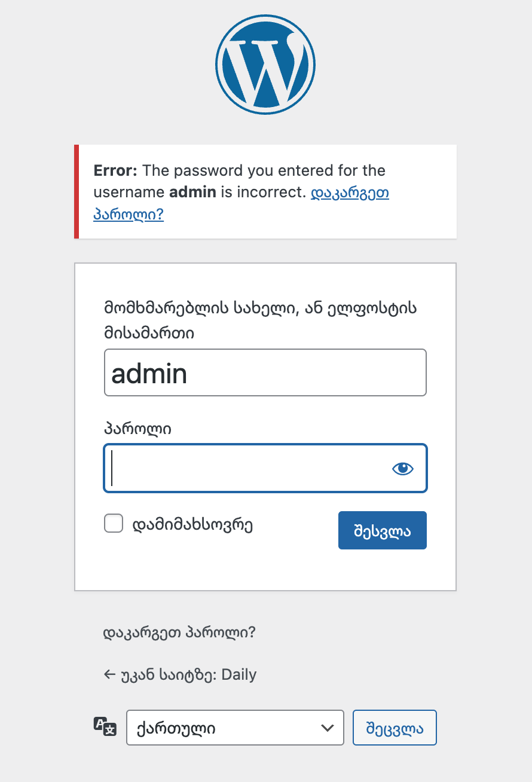The height and width of the screenshot is (782, 532).
Task: Click the language dropdown chevron arrow
Action: [328, 728]
